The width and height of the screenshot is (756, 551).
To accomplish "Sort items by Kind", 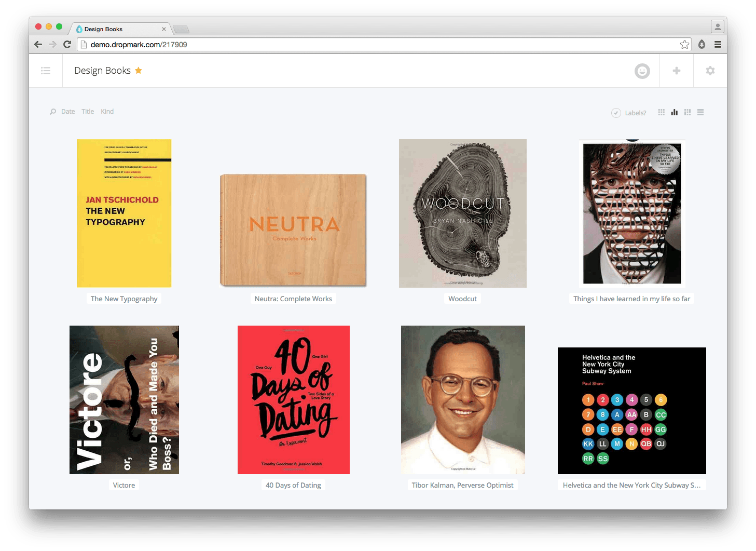I will 107,112.
